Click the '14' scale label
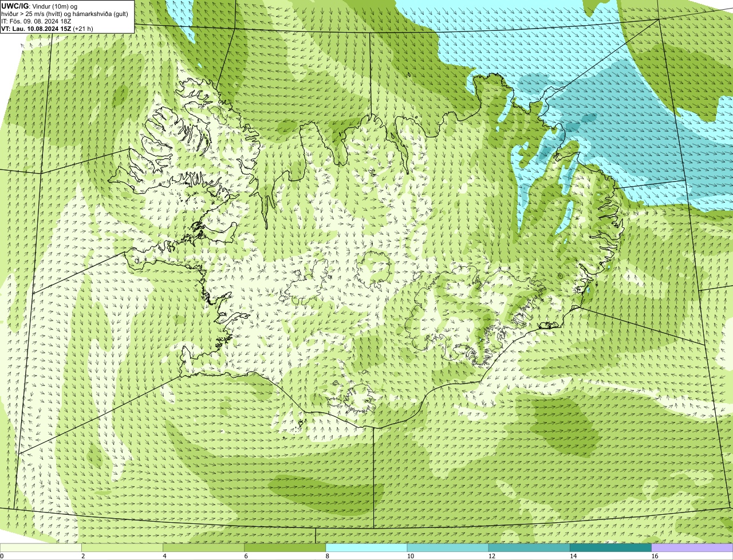Viewport: 733px width, 560px height. [x=573, y=556]
